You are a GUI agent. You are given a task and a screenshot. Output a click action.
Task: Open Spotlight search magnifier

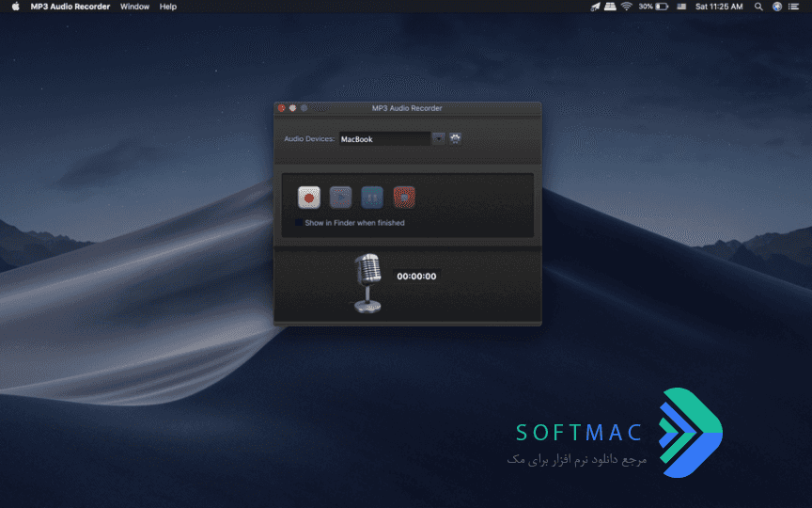(758, 7)
